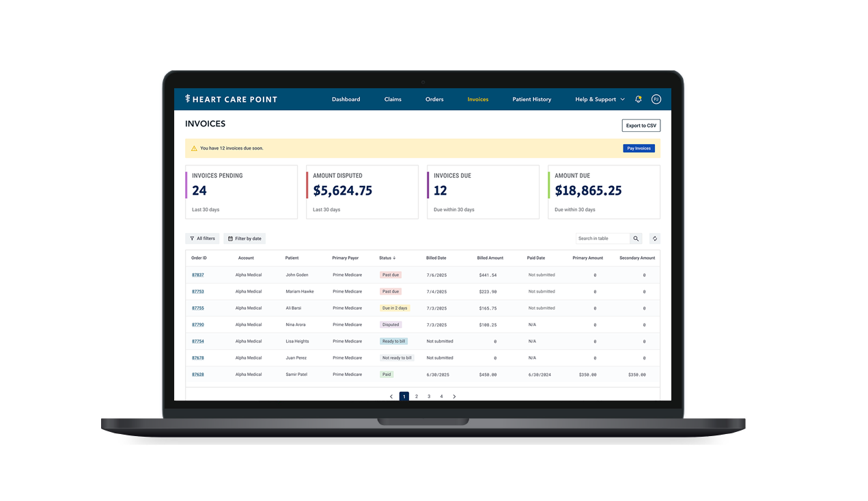
Task: Click the search magnifier icon
Action: click(x=636, y=239)
